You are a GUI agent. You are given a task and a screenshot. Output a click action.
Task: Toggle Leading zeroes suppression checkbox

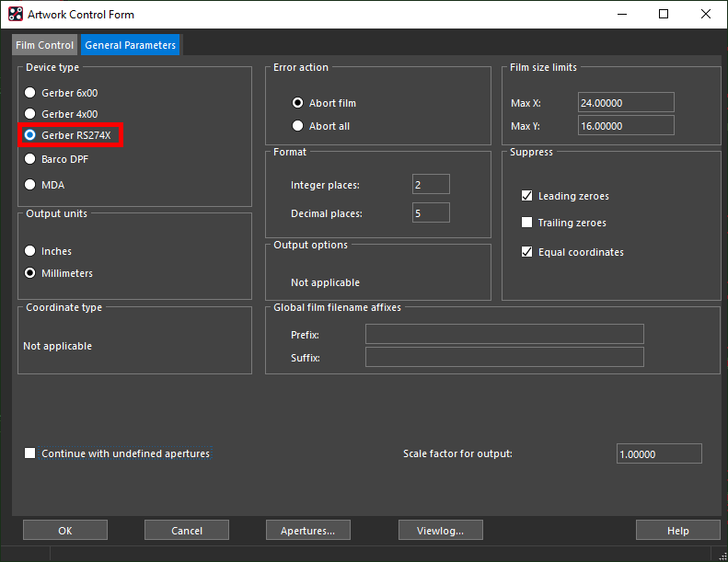tap(527, 195)
